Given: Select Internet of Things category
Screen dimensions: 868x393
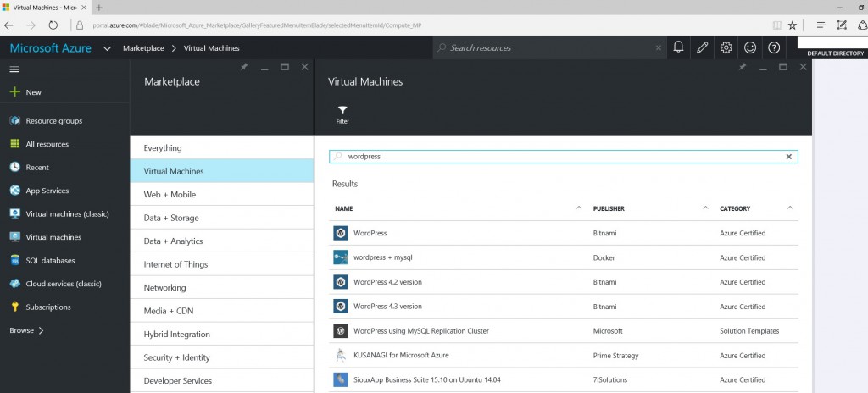Looking at the screenshot, I should pos(222,264).
